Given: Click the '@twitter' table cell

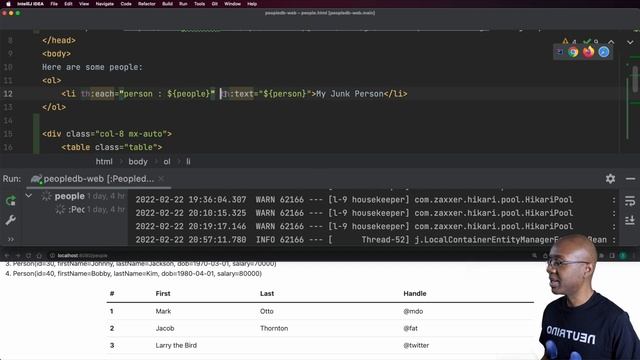Looking at the screenshot, I should (416, 345).
